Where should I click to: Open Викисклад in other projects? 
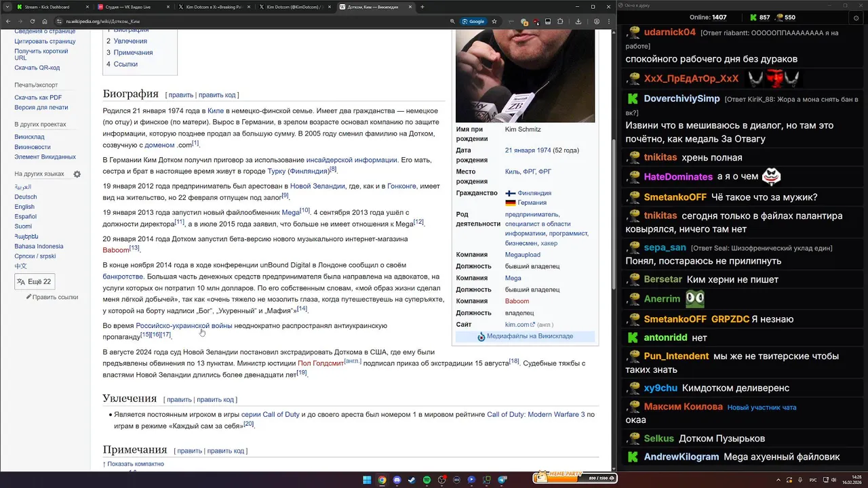coord(29,136)
